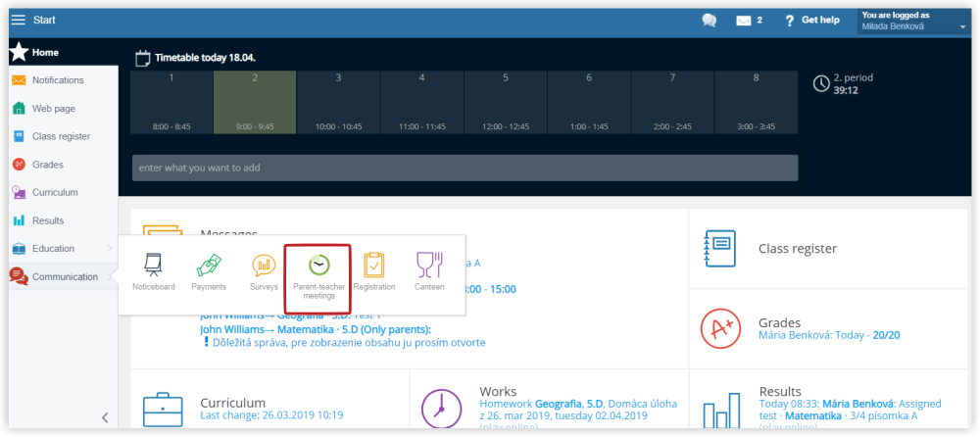Select Notifications in the sidebar
Viewport: 980px width, 437px height.
click(58, 80)
